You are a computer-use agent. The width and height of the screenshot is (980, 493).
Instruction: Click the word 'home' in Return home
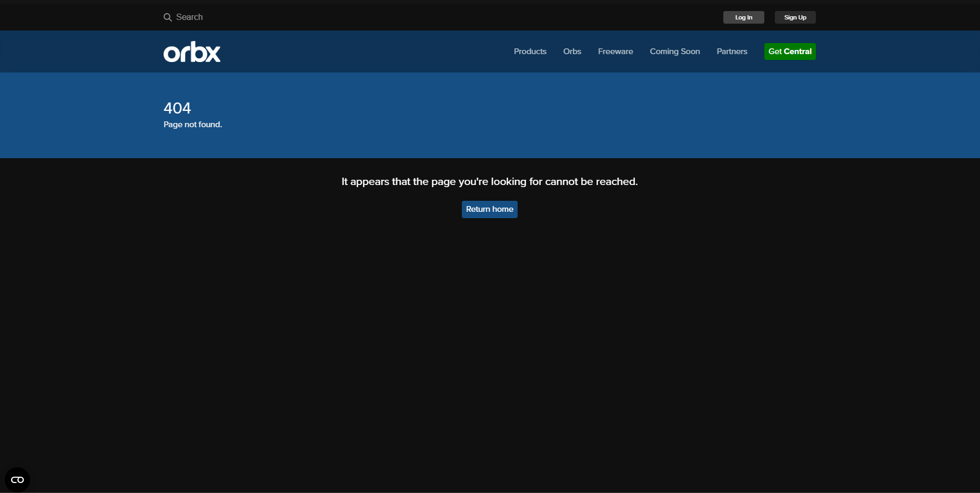click(x=503, y=209)
